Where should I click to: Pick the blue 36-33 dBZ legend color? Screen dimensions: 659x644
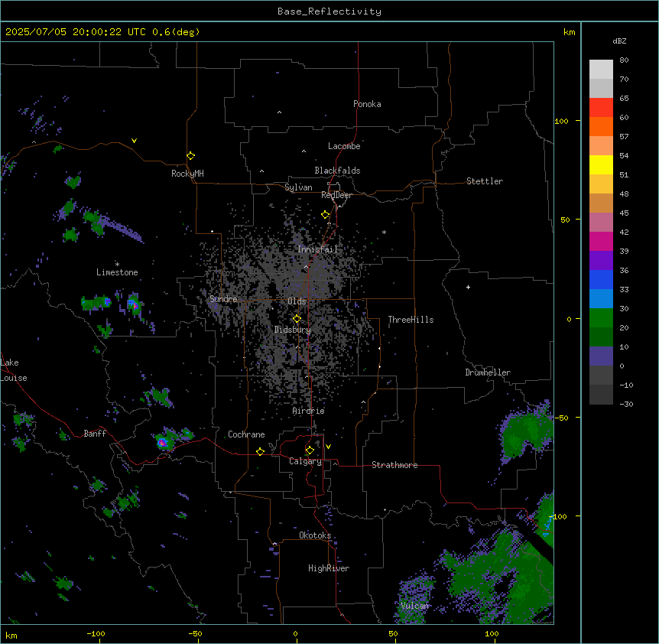pyautogui.click(x=601, y=279)
